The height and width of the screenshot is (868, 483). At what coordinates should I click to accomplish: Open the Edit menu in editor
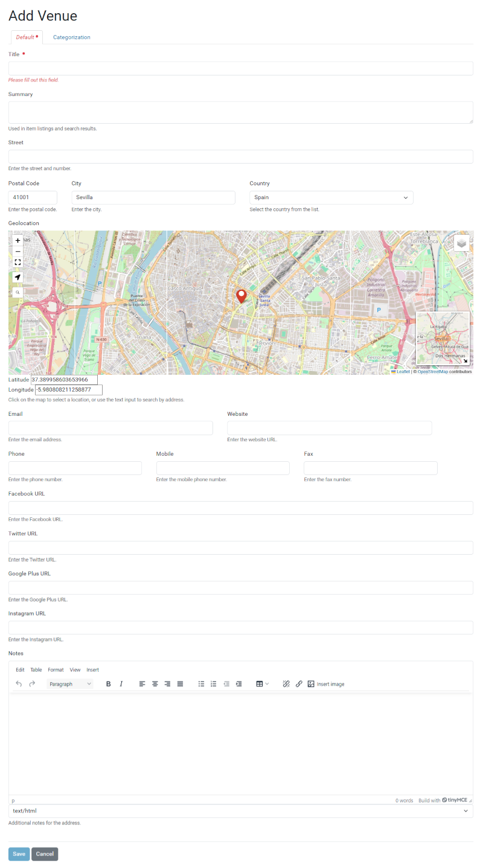tap(21, 669)
